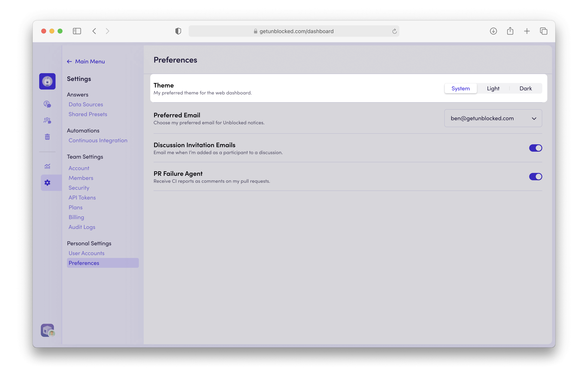Open Continuous Integration settings link
The width and height of the screenshot is (588, 372).
pyautogui.click(x=98, y=140)
